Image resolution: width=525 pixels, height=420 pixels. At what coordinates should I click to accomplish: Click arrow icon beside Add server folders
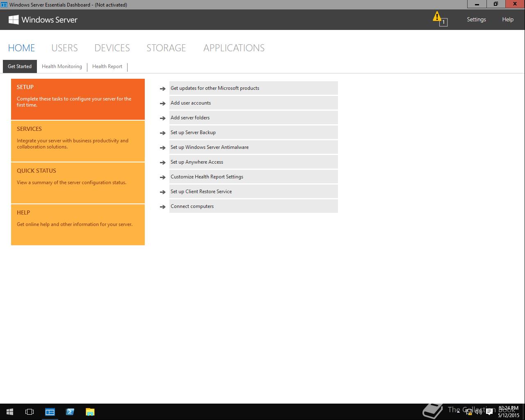[x=163, y=118]
